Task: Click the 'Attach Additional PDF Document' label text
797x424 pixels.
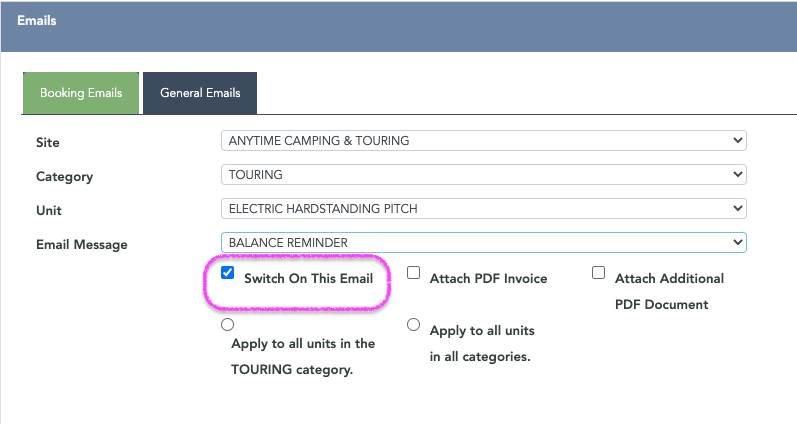Action: pyautogui.click(x=669, y=291)
